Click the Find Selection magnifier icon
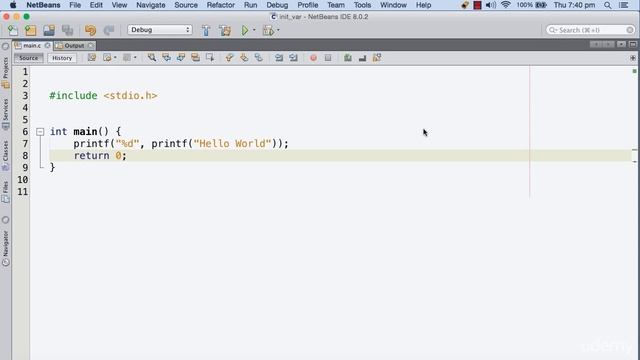The width and height of the screenshot is (640, 360). pyautogui.click(x=152, y=58)
